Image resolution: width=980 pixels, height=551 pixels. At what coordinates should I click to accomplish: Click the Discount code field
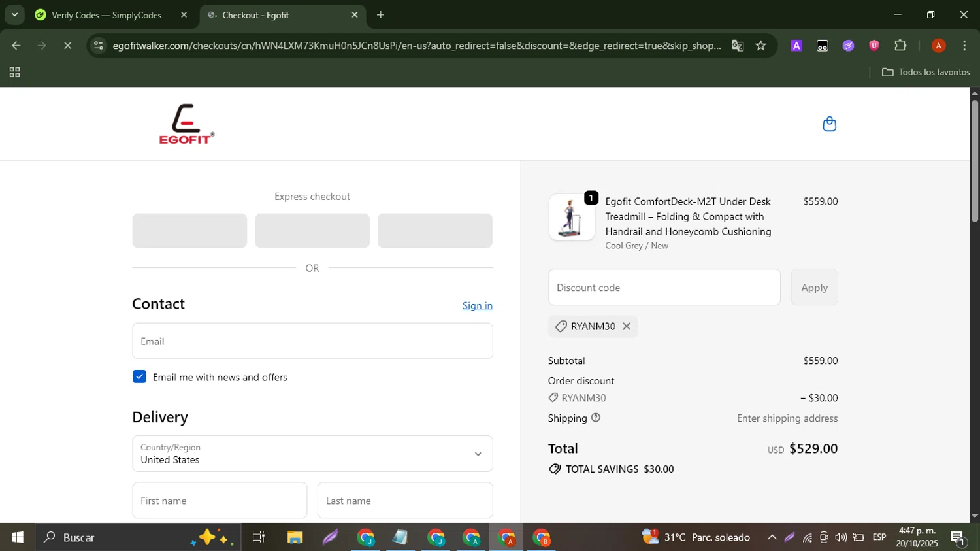click(x=664, y=287)
